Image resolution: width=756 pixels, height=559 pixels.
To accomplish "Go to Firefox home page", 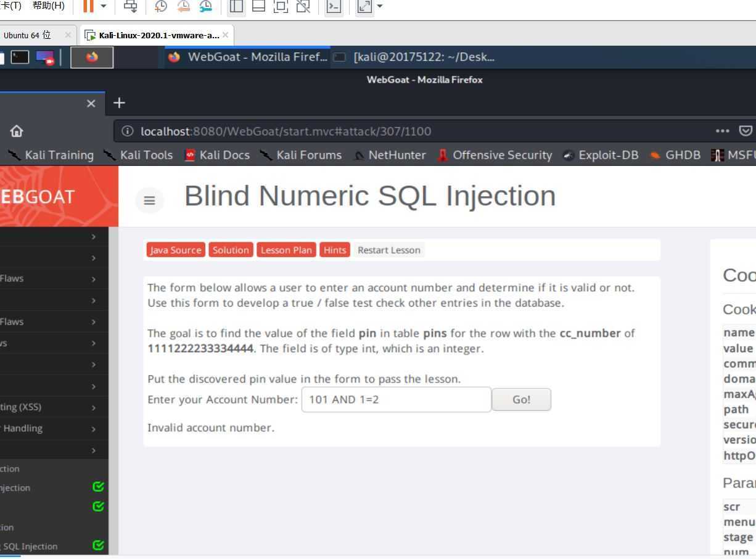I will [17, 131].
